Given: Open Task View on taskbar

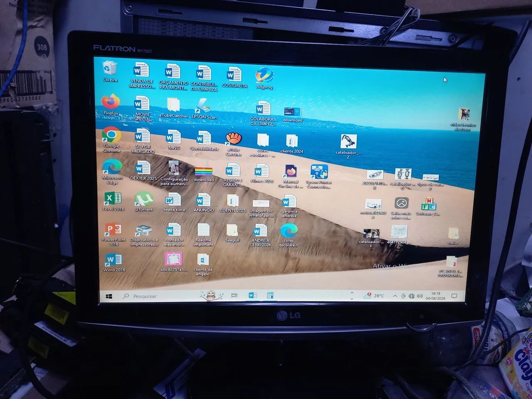Looking at the screenshot, I should 234,296.
